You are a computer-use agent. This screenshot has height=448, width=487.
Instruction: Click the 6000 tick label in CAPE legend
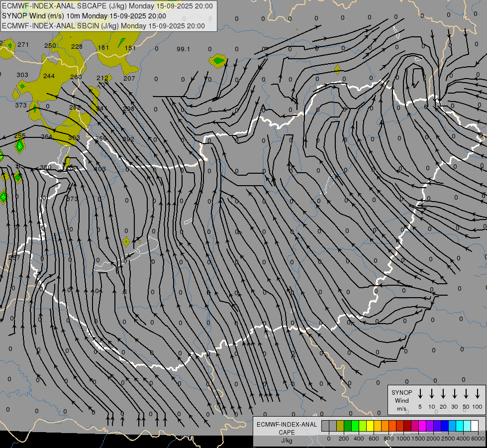pos(479,439)
